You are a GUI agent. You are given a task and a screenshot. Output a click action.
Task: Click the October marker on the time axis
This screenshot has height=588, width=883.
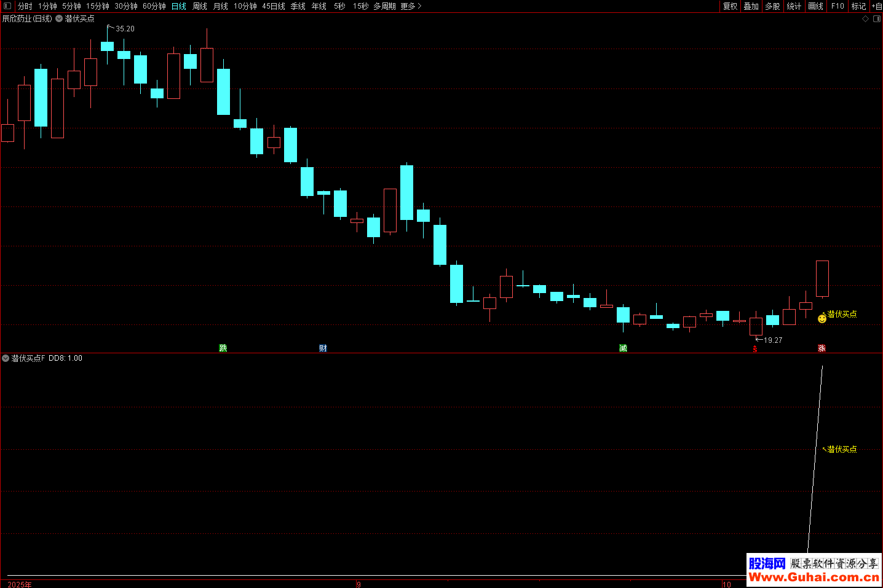[x=726, y=584]
